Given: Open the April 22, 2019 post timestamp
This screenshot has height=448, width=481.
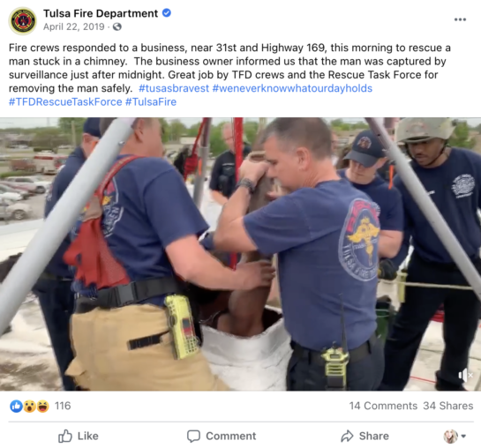Looking at the screenshot, I should coord(73,27).
